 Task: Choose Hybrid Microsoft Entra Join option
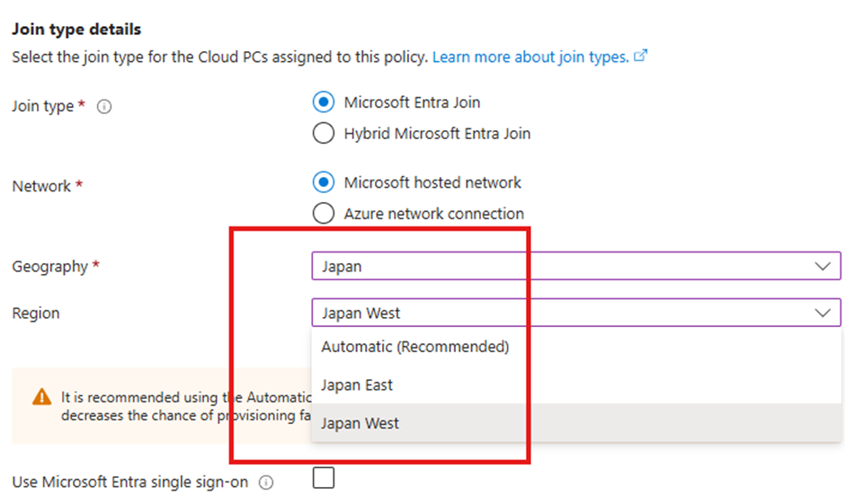[x=324, y=134]
